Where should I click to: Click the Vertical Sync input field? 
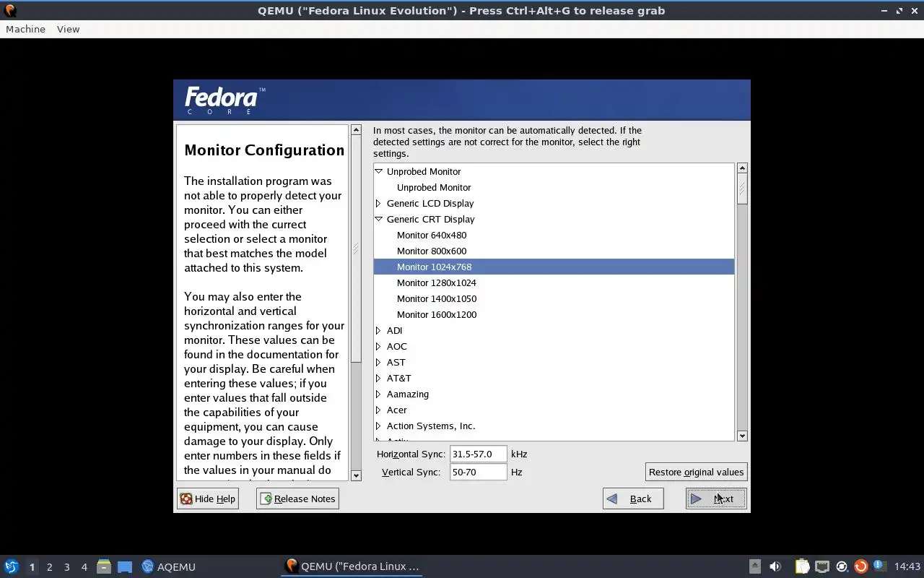point(478,472)
